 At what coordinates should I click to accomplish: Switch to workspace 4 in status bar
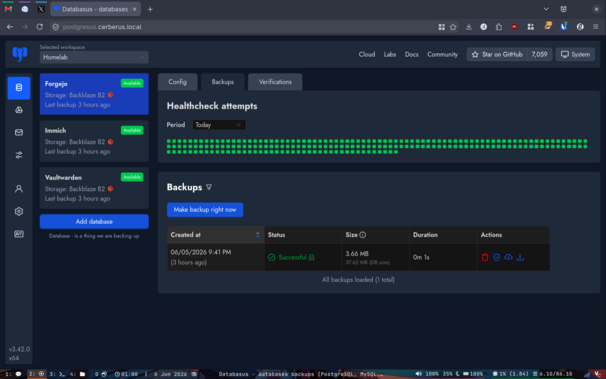78,374
